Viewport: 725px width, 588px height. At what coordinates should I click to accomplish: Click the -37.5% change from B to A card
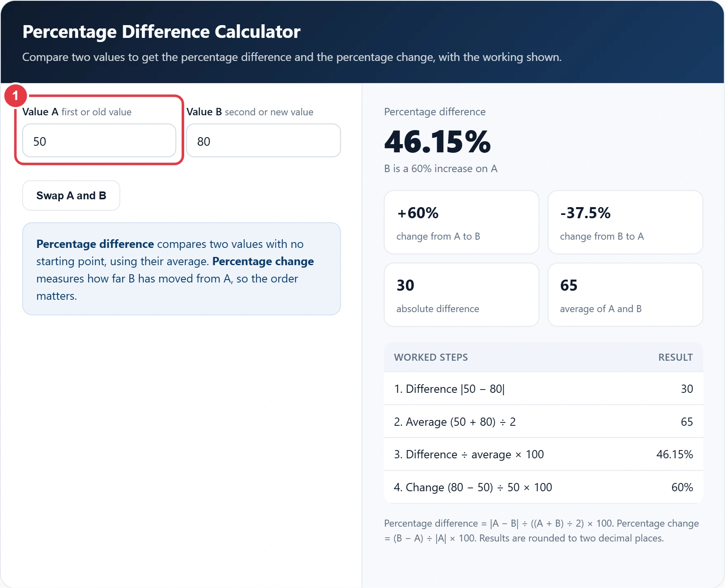[x=625, y=222]
